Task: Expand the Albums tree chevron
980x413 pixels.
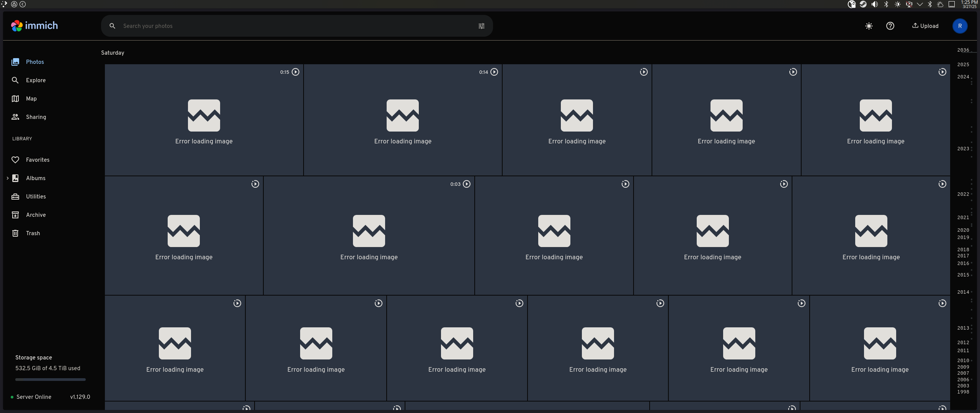Action: tap(7, 178)
